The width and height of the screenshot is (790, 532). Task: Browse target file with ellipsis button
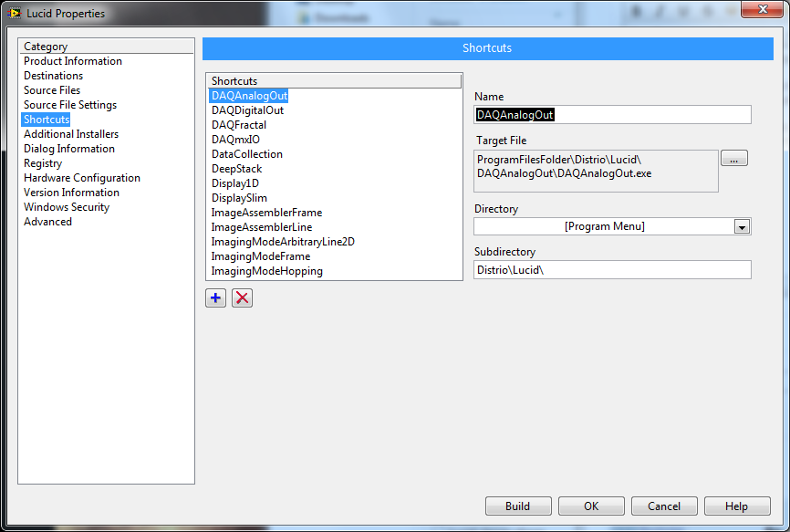click(x=734, y=158)
